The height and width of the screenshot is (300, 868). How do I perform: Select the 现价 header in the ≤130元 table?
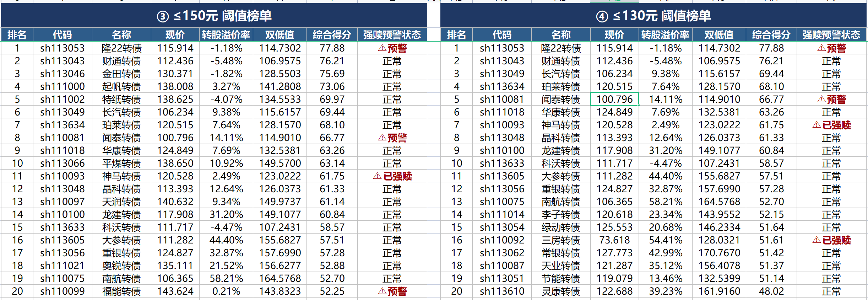(614, 35)
